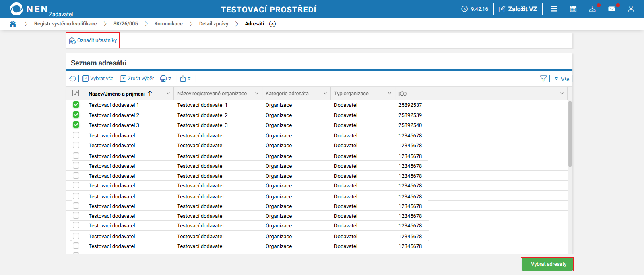Open the hamburger menu icon

(x=554, y=9)
